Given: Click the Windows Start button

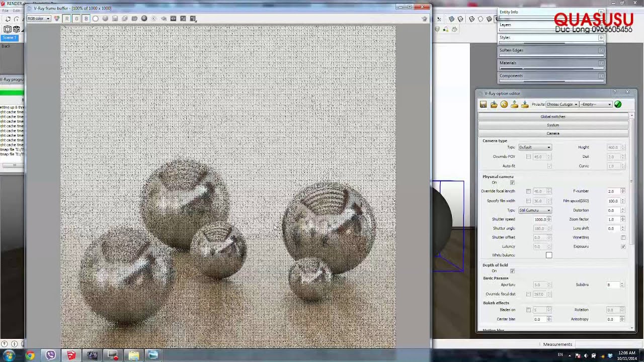Looking at the screenshot, I should coord(9,355).
